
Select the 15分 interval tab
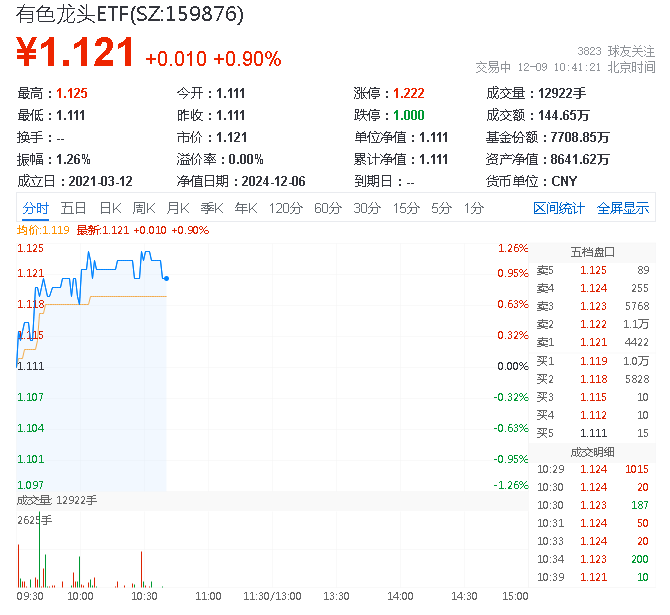tap(406, 208)
